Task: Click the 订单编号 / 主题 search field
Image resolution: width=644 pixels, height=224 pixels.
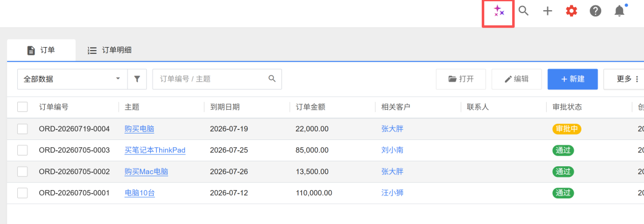Action: pos(217,79)
